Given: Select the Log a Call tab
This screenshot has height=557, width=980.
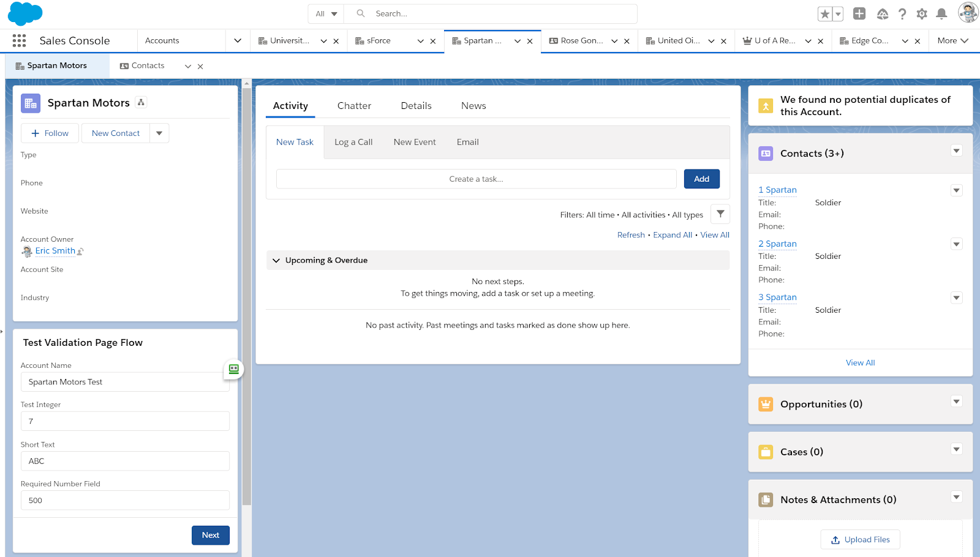Looking at the screenshot, I should [353, 142].
